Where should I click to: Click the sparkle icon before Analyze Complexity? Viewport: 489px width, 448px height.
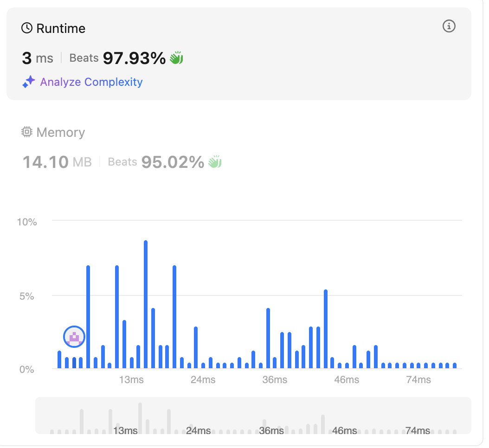(29, 83)
